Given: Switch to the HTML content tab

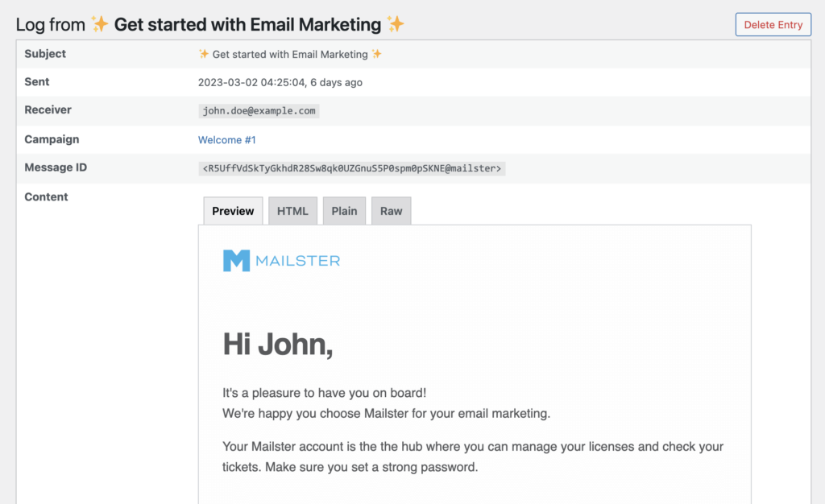Looking at the screenshot, I should click(292, 211).
